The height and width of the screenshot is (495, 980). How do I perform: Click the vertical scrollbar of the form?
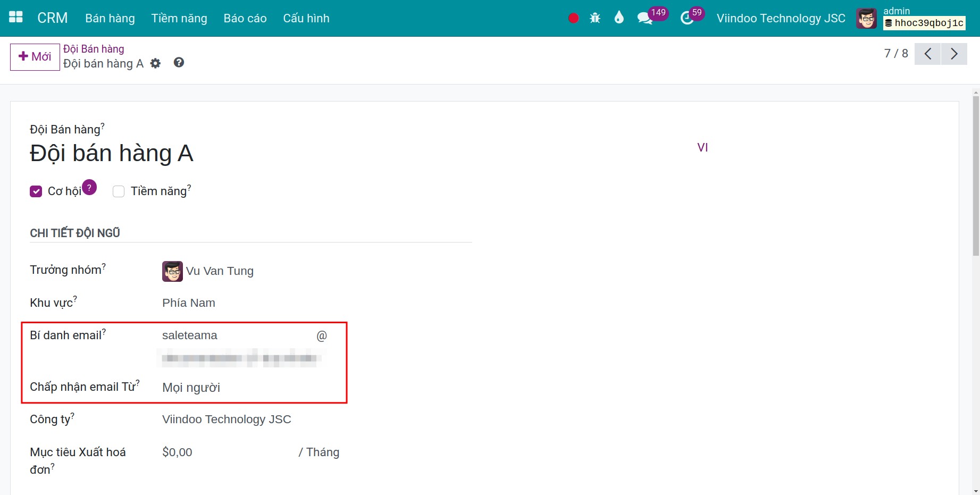coord(976,175)
